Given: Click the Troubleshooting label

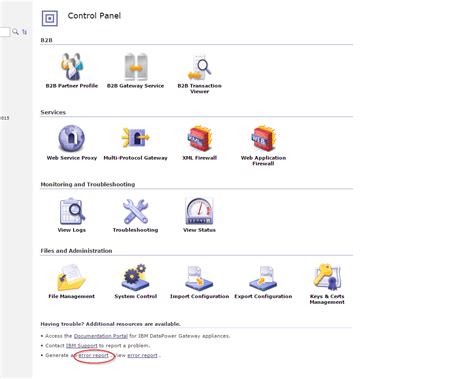Looking at the screenshot, I should point(135,230).
